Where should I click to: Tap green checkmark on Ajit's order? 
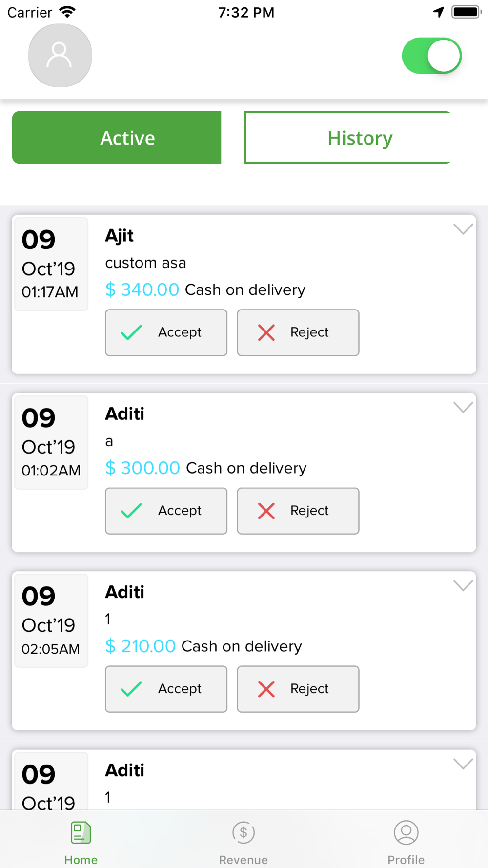point(131,332)
